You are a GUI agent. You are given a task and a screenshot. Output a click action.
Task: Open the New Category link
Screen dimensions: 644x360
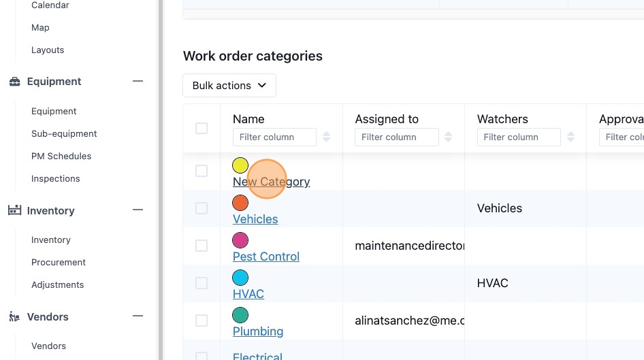coord(272,182)
